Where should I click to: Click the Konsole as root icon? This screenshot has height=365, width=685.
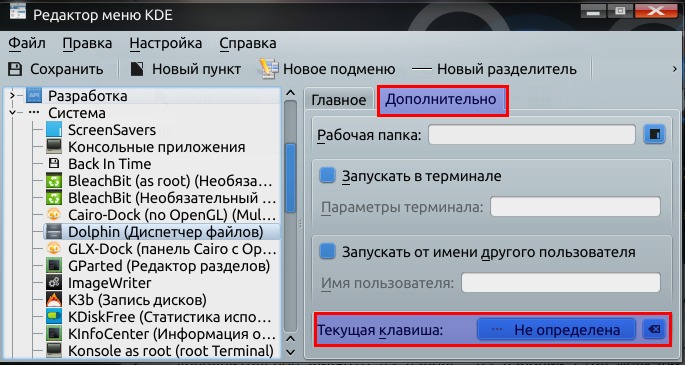point(54,351)
